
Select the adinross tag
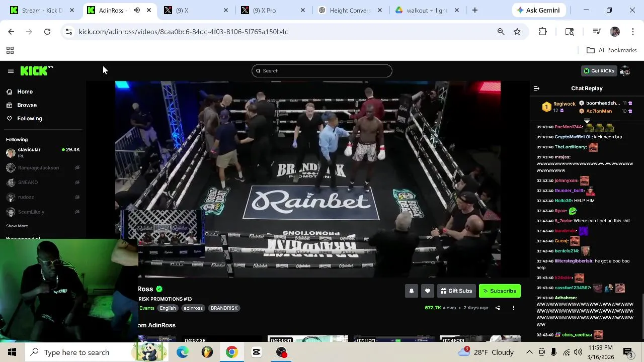coord(193,308)
